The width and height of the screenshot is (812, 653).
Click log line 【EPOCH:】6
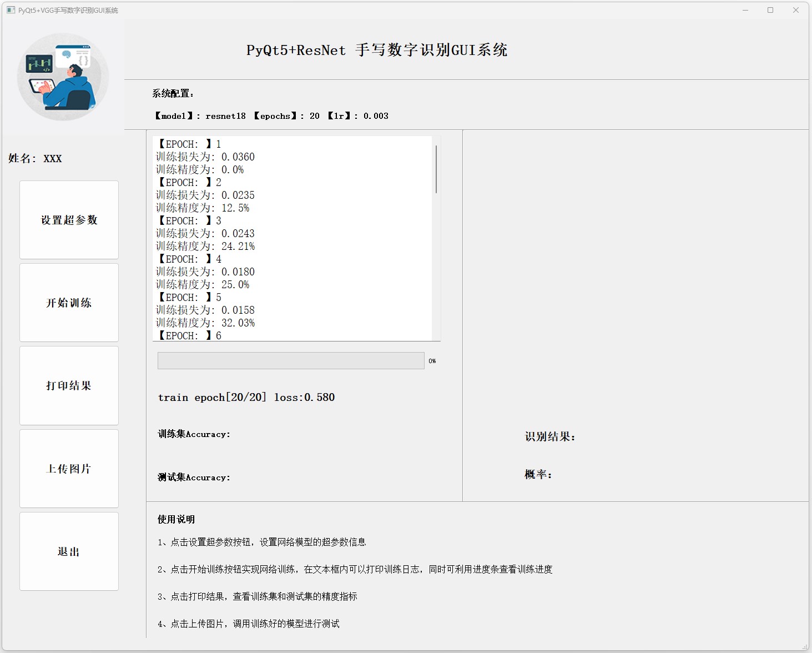point(189,335)
